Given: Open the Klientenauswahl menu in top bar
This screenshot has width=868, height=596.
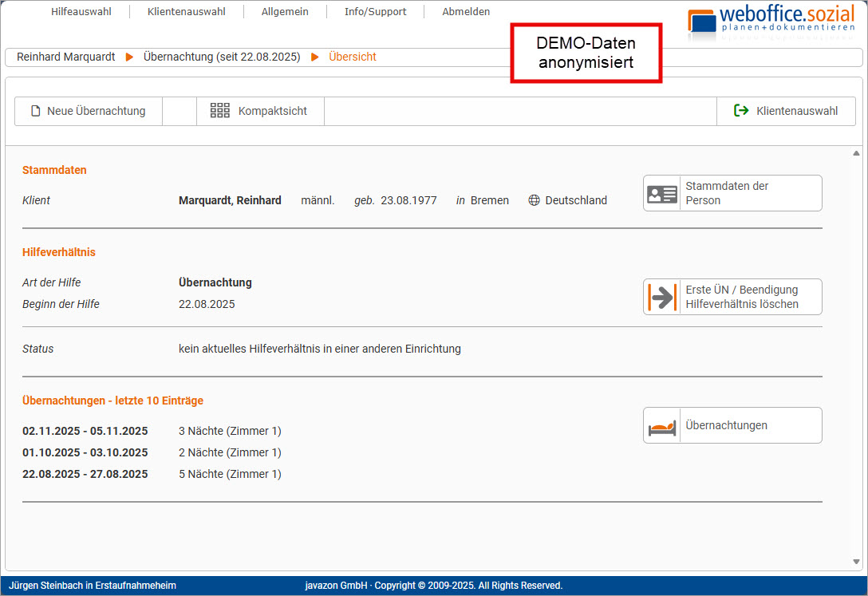Looking at the screenshot, I should click(x=186, y=12).
